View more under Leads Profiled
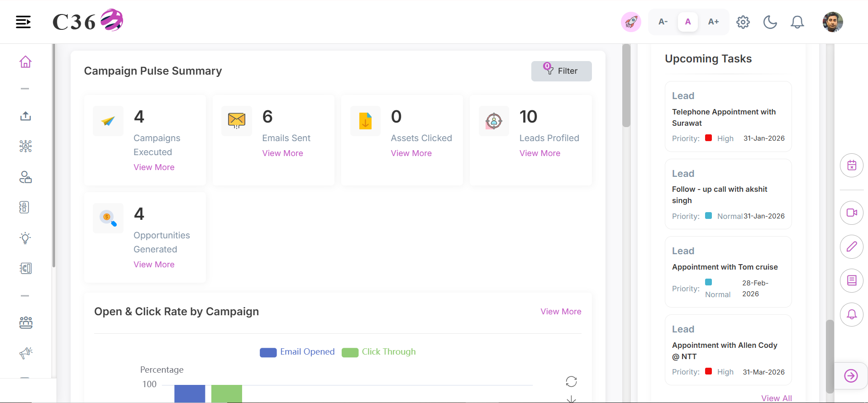This screenshot has width=868, height=403. click(540, 153)
